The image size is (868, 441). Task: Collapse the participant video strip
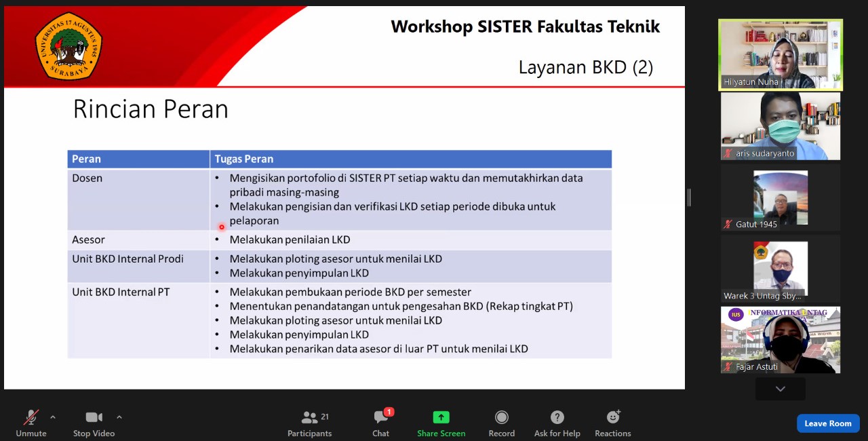[x=780, y=389]
